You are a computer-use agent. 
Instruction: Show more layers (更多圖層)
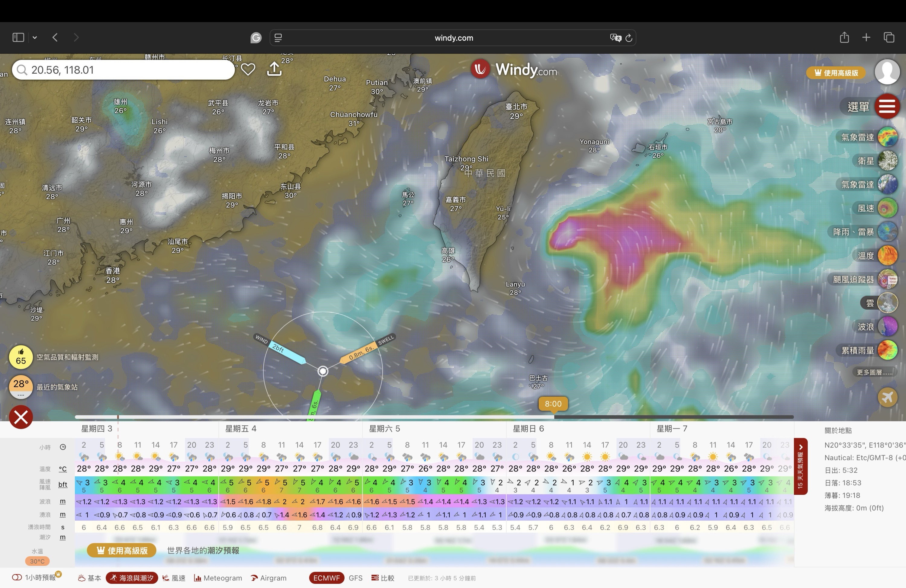[x=874, y=372]
